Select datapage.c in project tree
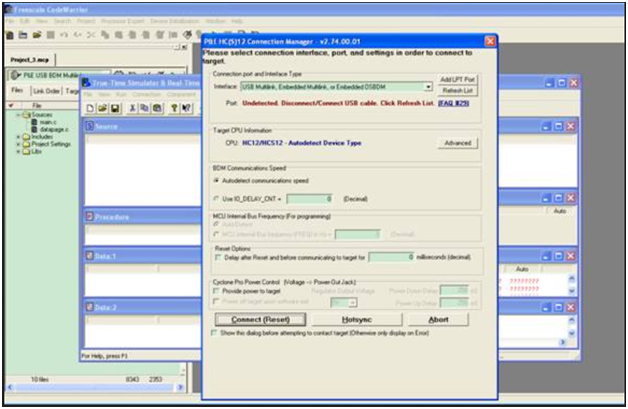The image size is (628, 409). click(54, 129)
